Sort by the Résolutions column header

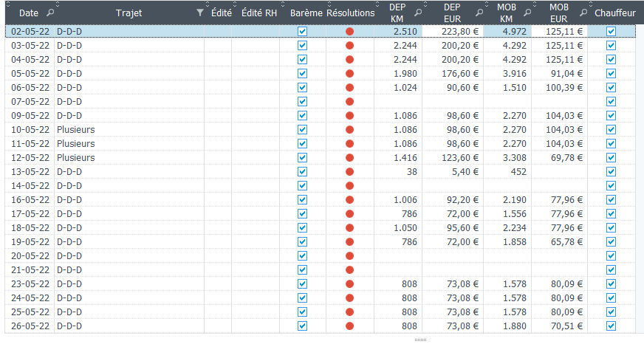[x=350, y=13]
